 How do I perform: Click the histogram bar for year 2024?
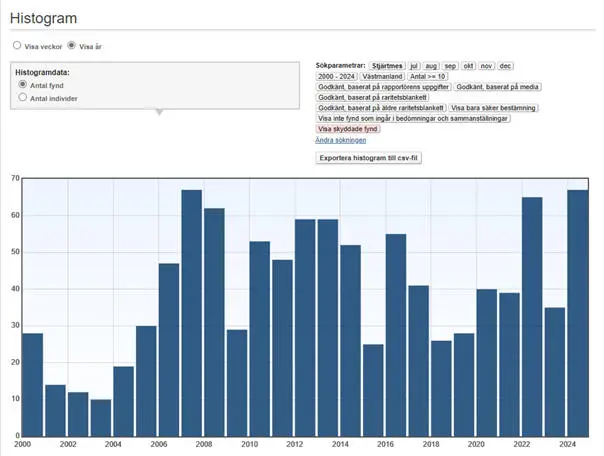click(577, 312)
